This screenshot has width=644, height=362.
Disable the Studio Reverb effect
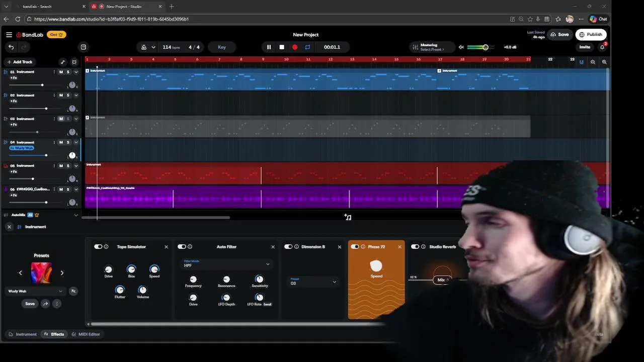coord(415,247)
